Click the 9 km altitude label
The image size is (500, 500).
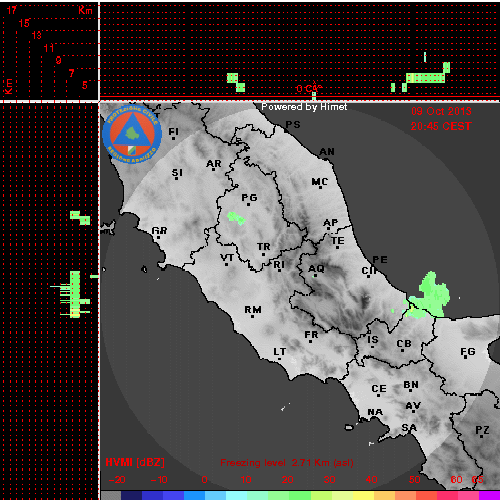click(x=59, y=60)
